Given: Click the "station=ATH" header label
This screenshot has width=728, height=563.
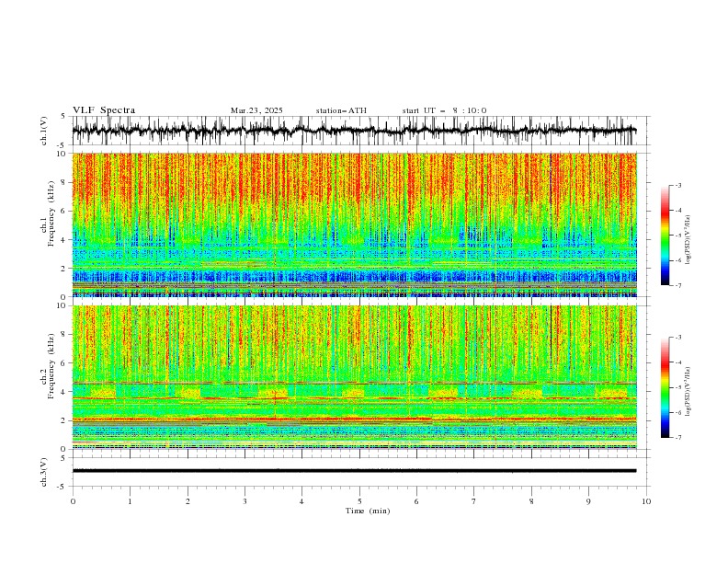Looking at the screenshot, I should tap(341, 110).
